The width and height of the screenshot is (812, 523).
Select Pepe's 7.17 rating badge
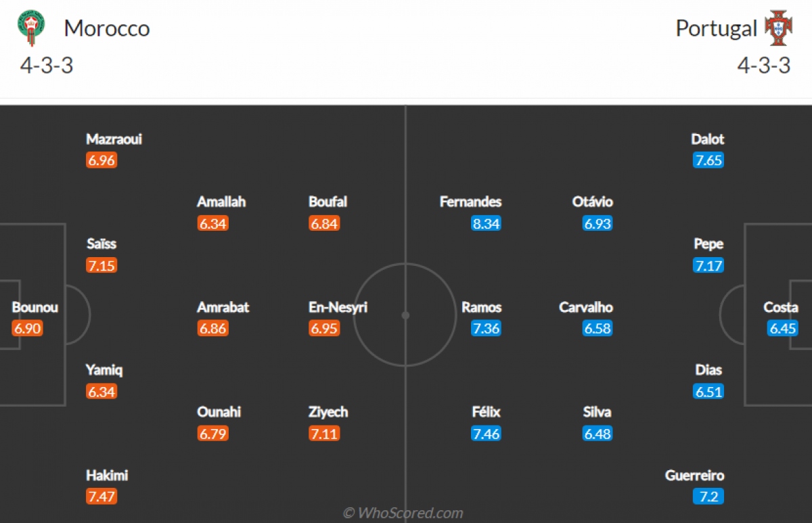click(708, 265)
